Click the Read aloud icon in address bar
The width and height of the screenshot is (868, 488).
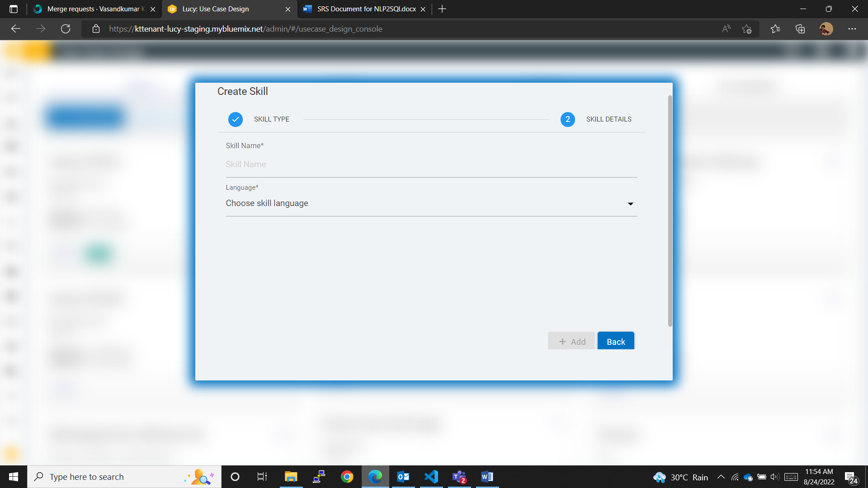point(726,29)
